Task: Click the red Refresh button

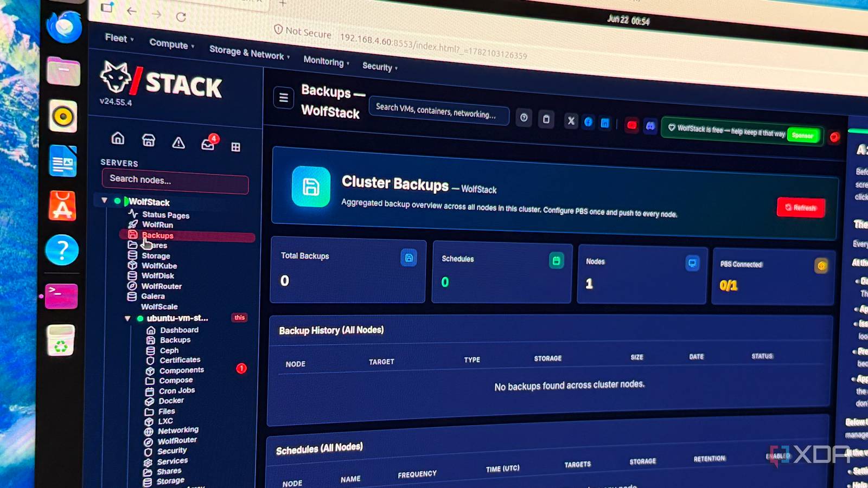Action: coord(801,207)
